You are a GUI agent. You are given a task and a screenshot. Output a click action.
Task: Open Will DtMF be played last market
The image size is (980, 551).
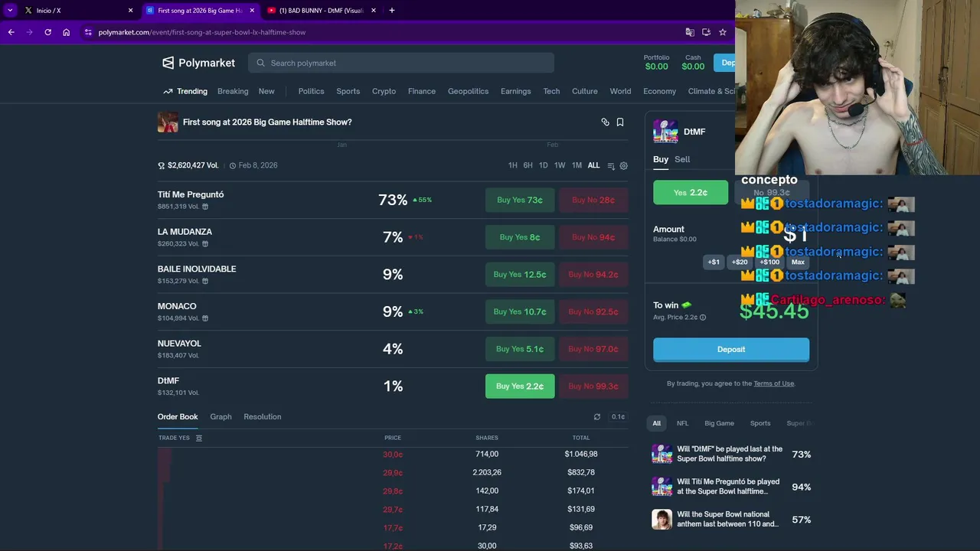coord(730,454)
